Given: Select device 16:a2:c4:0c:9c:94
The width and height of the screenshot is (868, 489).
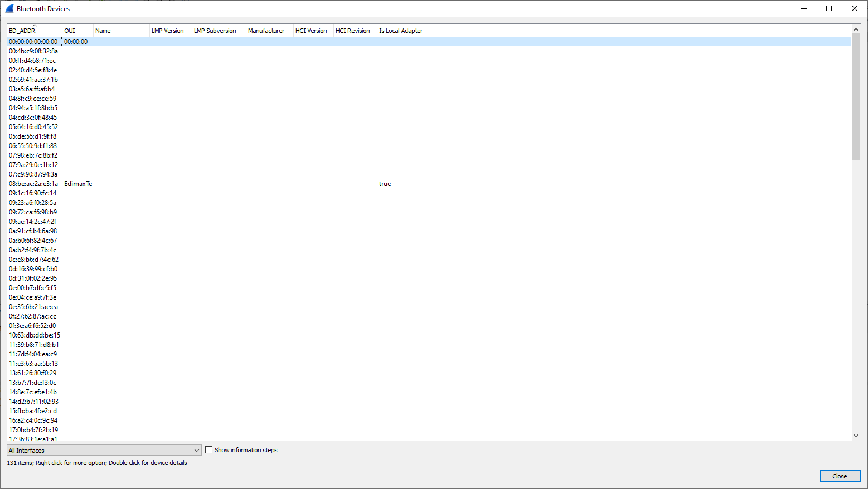Looking at the screenshot, I should (33, 420).
